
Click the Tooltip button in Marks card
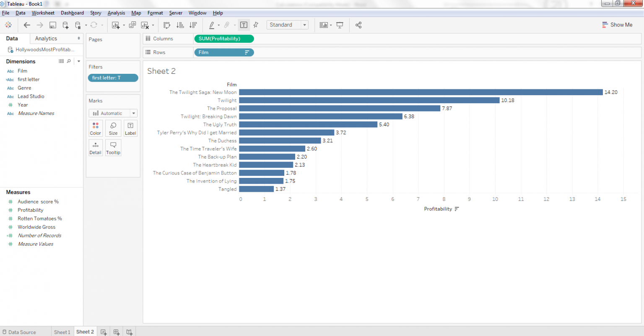coord(113,148)
